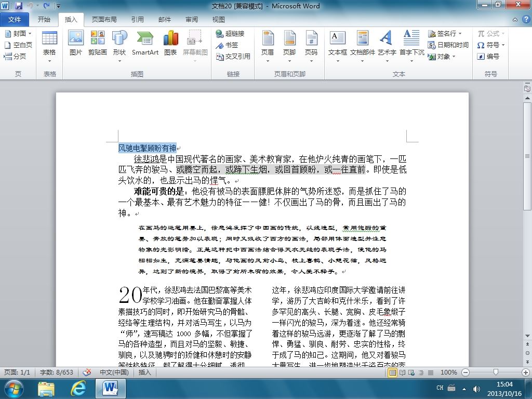Screen dimensions: 532x399
Task: Open the Footer (页脚) menu
Action: click(289, 46)
